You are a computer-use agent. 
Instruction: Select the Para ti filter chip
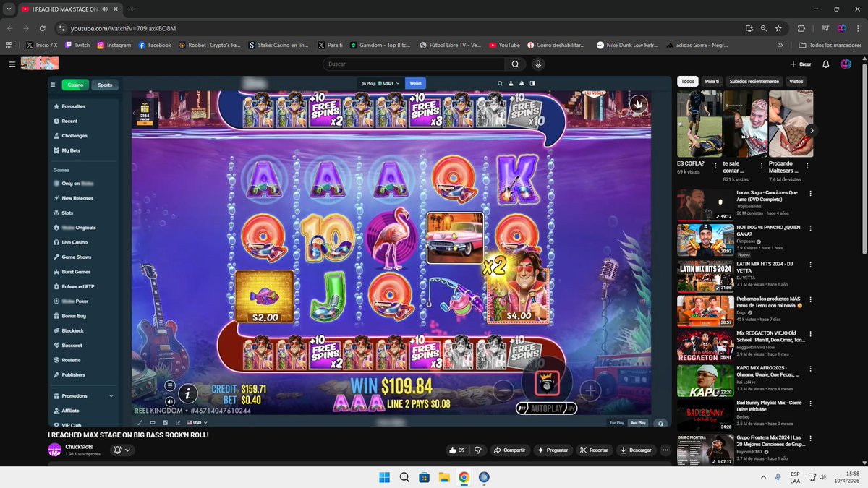coord(712,81)
